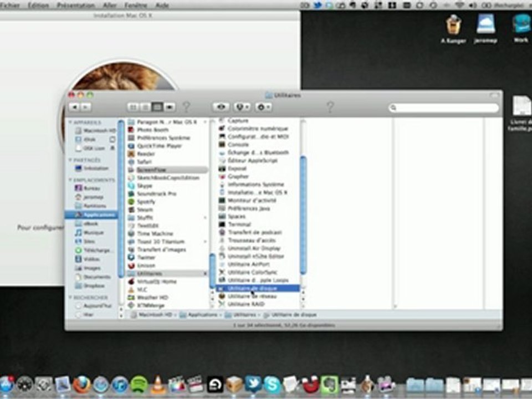
Task: Open Evernote elephant icon in Dock
Action: pos(329,385)
